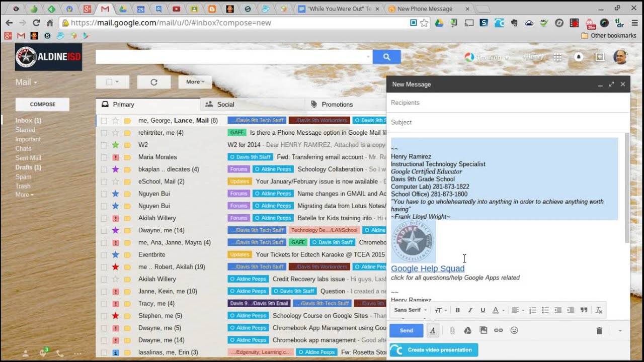Open the text color dropdown
The width and height of the screenshot is (644, 362).
tap(498, 310)
